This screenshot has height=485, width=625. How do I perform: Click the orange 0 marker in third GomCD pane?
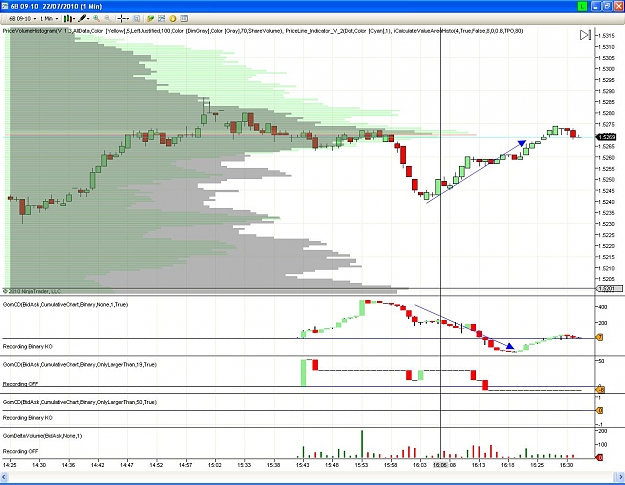point(599,410)
